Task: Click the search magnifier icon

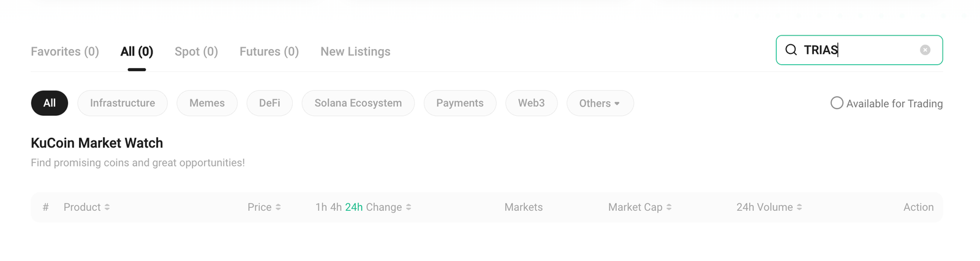Action: point(791,50)
